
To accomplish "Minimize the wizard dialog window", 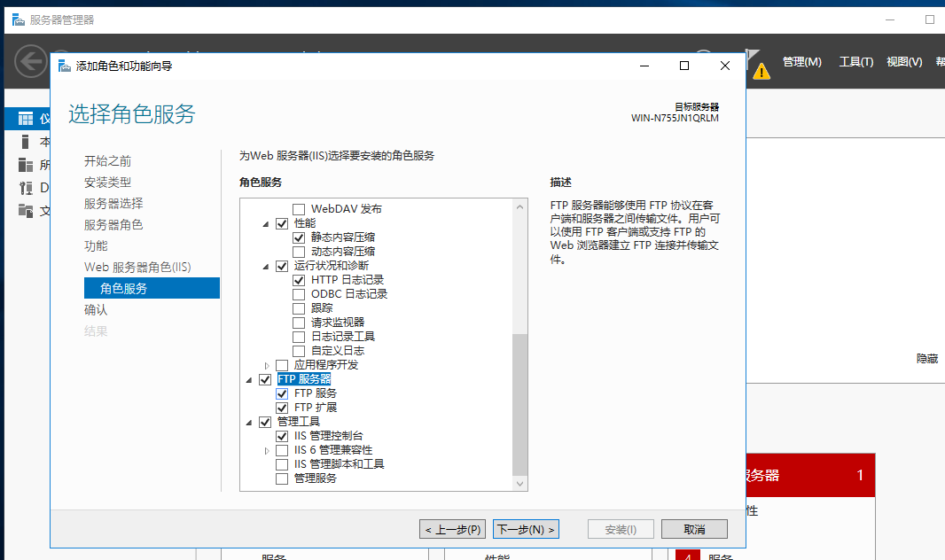I will pos(644,66).
